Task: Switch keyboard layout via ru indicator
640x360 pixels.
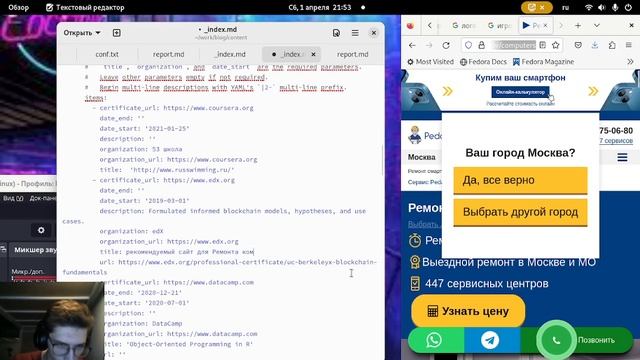Action: (x=565, y=7)
